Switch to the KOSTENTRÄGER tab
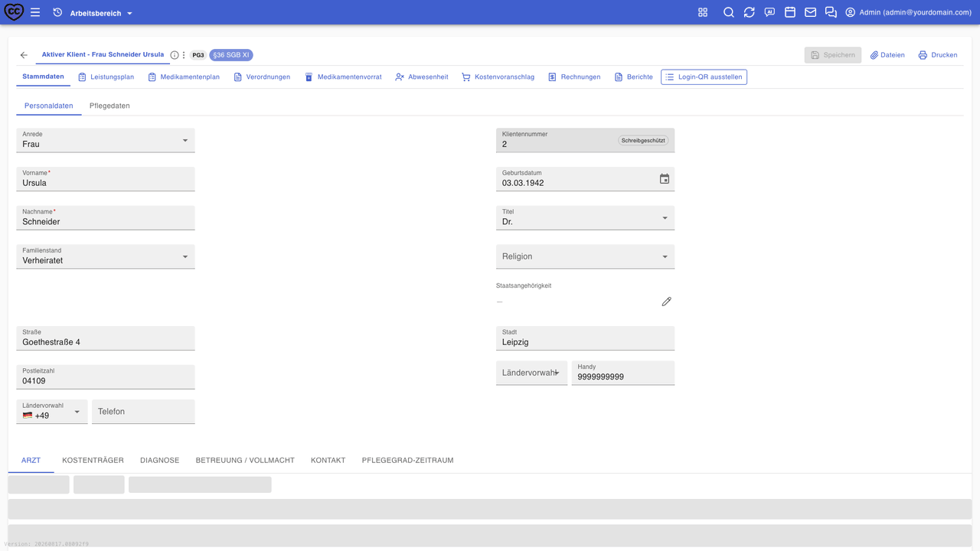This screenshot has width=980, height=551. pyautogui.click(x=93, y=461)
